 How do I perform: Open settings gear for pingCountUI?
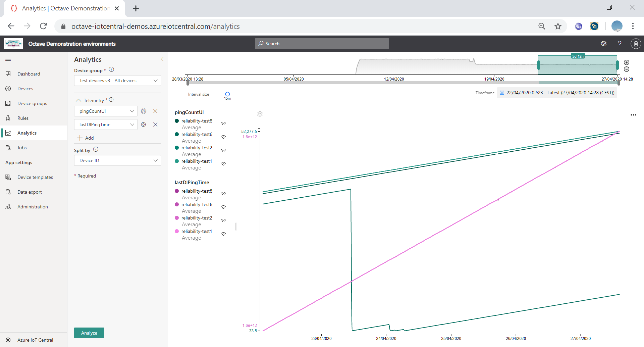(144, 111)
